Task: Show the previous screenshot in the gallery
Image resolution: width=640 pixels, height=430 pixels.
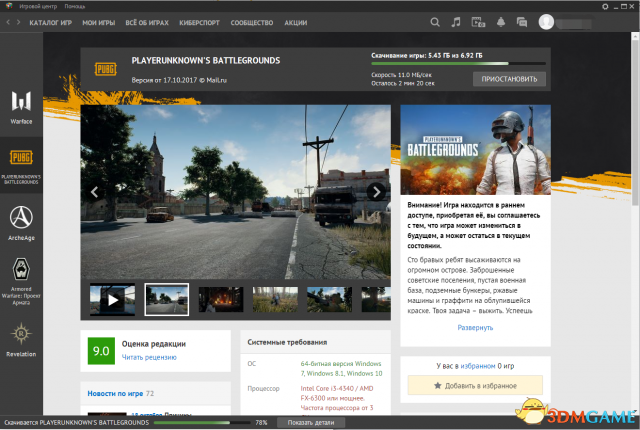Action: (94, 192)
